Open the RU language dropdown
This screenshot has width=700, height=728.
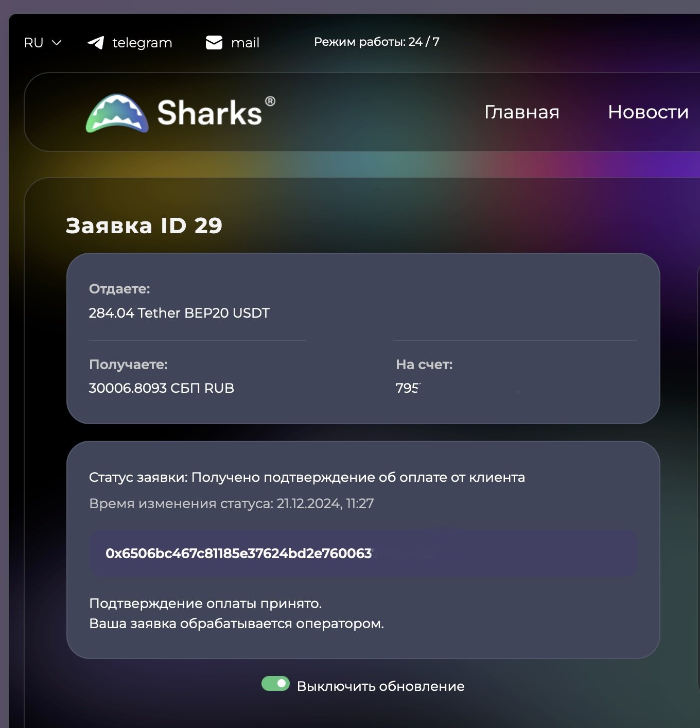point(43,43)
